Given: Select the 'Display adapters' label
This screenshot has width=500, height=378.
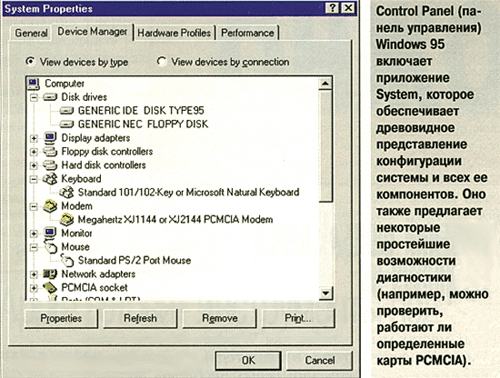Looking at the screenshot, I should tap(96, 138).
